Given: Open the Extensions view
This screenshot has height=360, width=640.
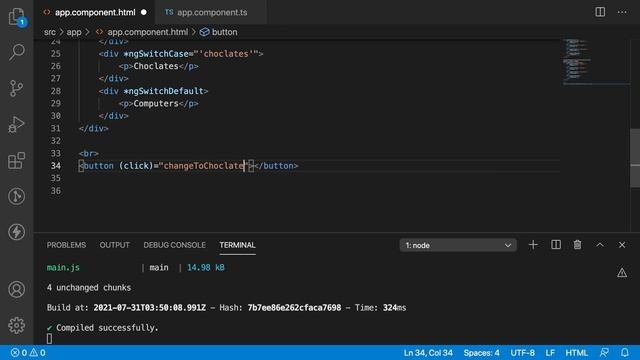Looking at the screenshot, I should 16,160.
